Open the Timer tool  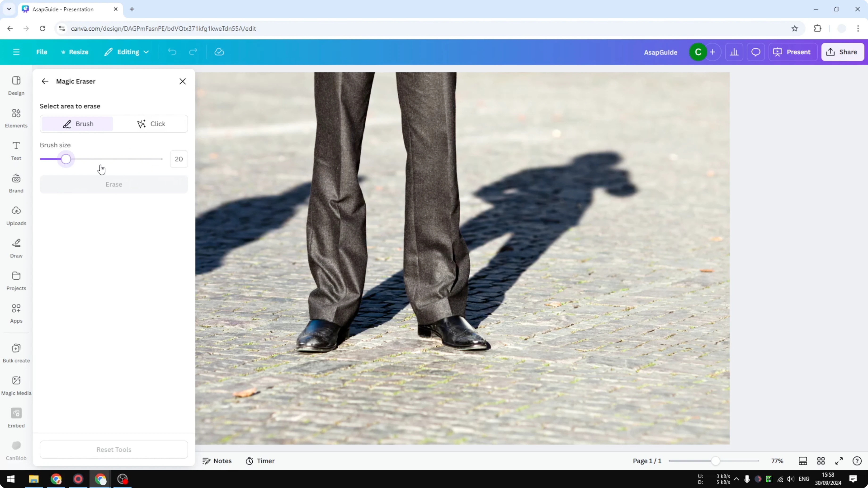click(260, 461)
